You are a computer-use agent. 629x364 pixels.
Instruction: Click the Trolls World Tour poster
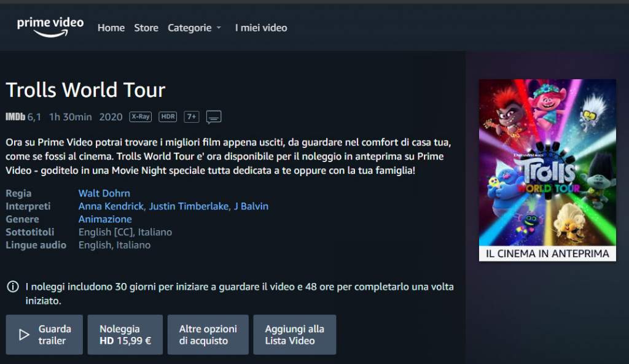pyautogui.click(x=547, y=170)
